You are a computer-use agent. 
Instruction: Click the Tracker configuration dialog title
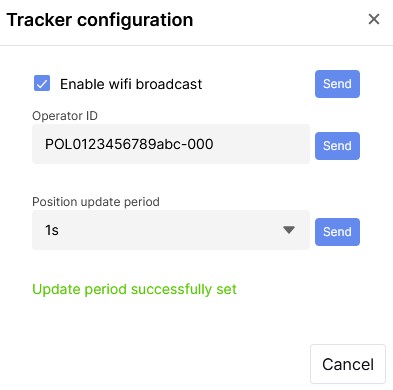(100, 20)
